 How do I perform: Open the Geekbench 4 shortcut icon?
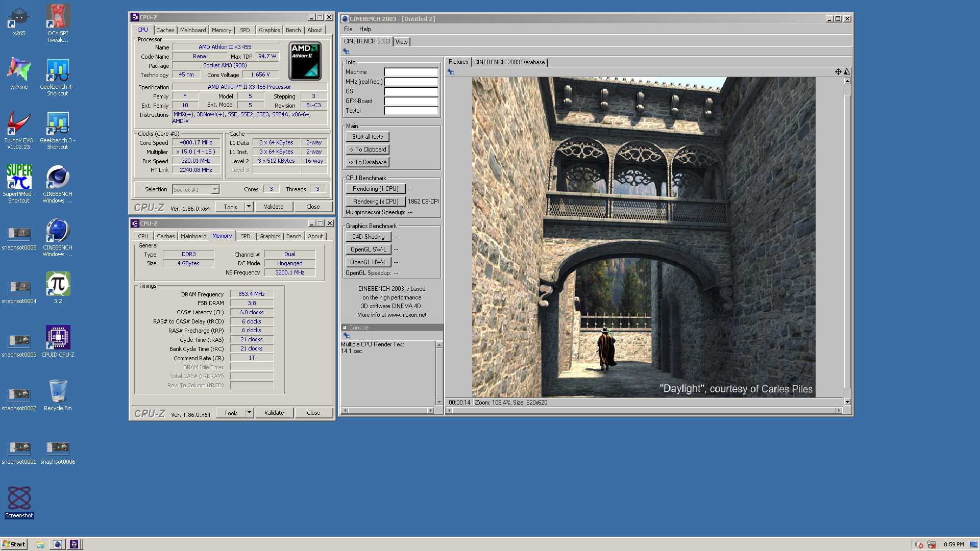(58, 77)
